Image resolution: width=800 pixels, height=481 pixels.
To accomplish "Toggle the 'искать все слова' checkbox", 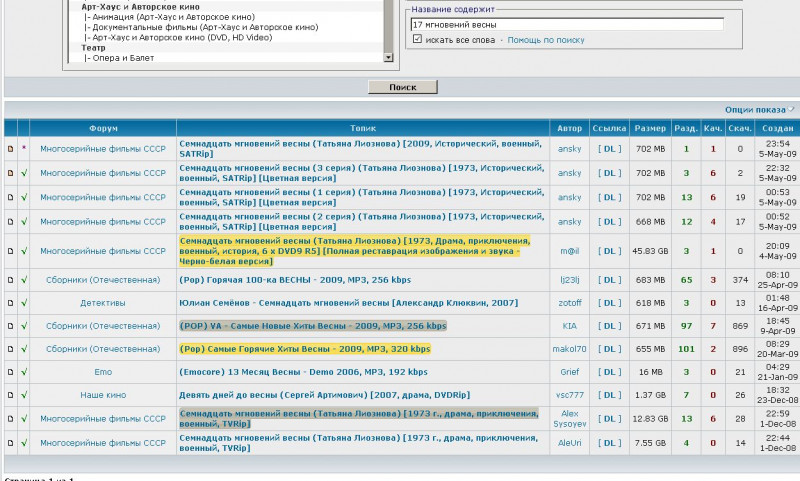I will (x=417, y=39).
